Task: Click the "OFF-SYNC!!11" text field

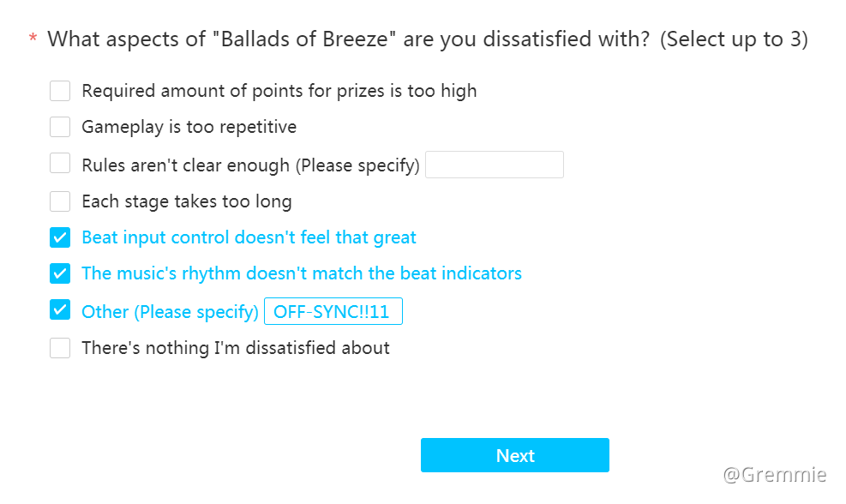Action: [x=333, y=310]
